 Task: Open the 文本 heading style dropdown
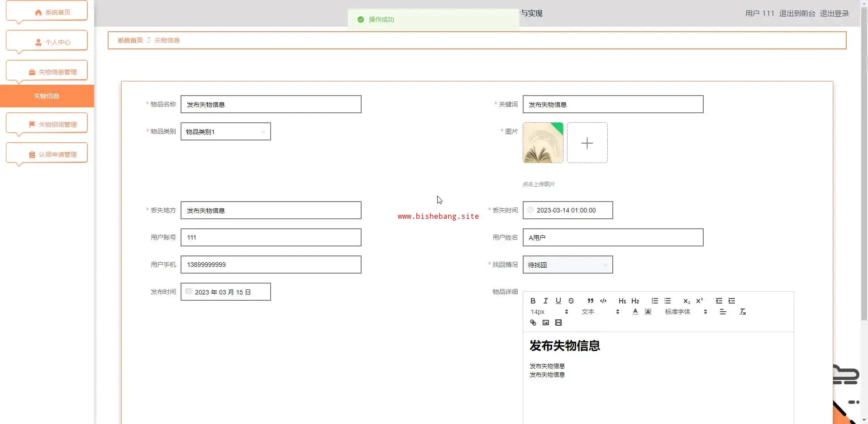pos(600,312)
